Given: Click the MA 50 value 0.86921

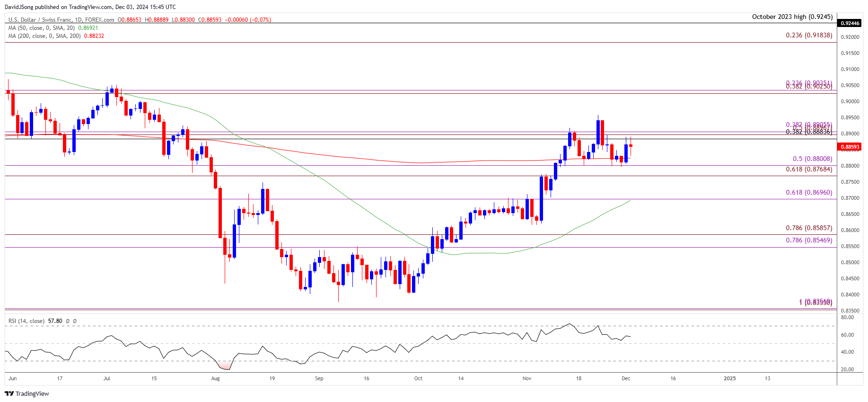Looking at the screenshot, I should point(88,28).
